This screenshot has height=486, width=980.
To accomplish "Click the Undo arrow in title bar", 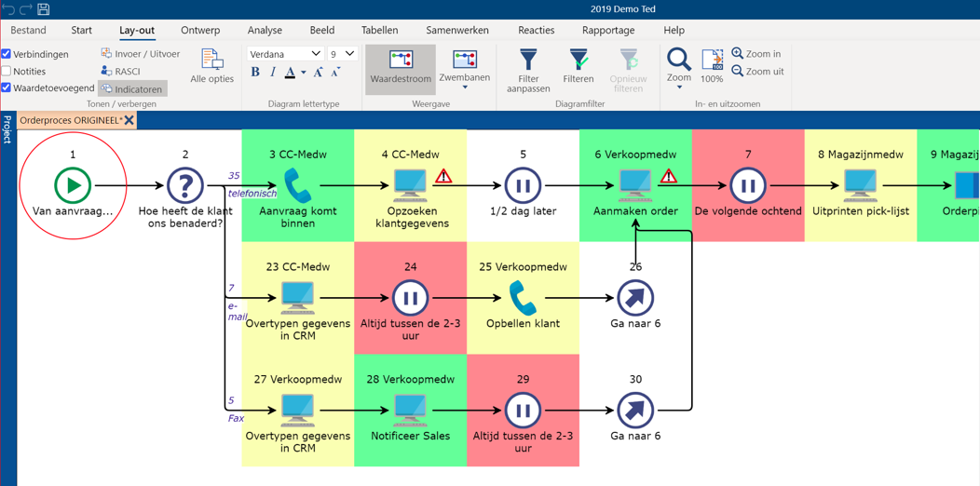I will coord(9,9).
